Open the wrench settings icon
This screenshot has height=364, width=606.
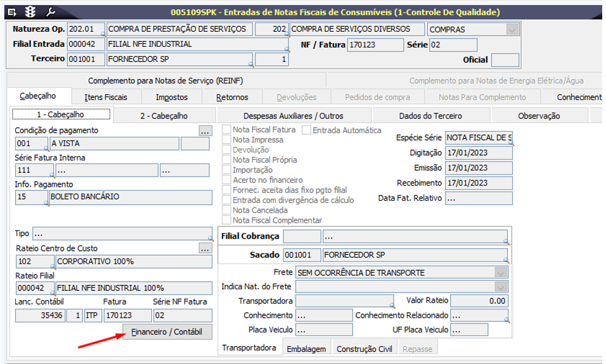click(51, 12)
